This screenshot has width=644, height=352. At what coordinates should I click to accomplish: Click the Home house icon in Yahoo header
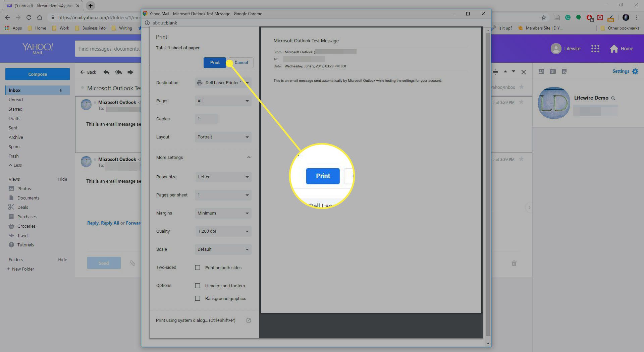point(614,49)
